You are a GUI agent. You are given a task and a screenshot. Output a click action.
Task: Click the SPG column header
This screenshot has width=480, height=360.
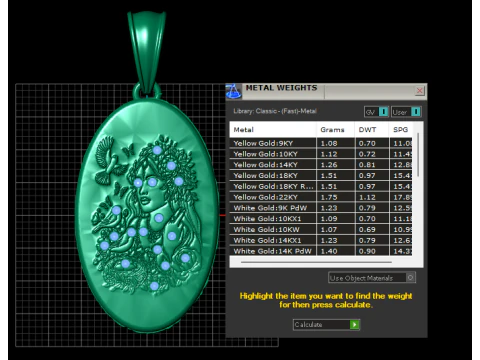(x=401, y=130)
